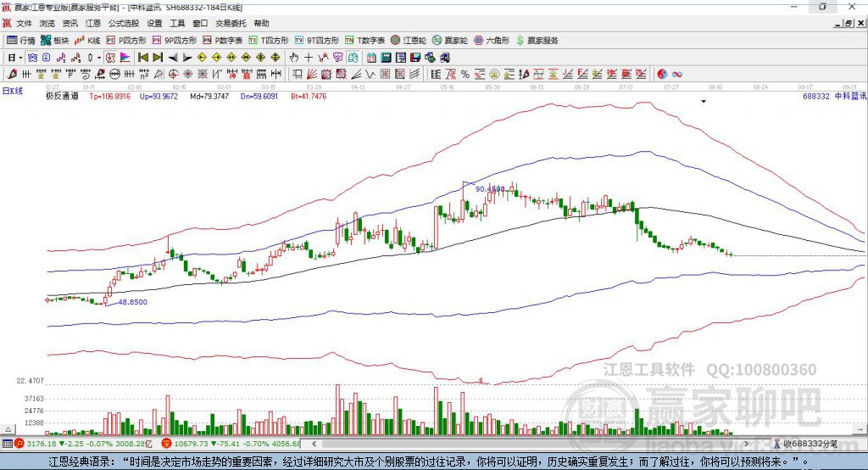
Task: Click the blue infinity symbol icon
Action: pos(677,74)
